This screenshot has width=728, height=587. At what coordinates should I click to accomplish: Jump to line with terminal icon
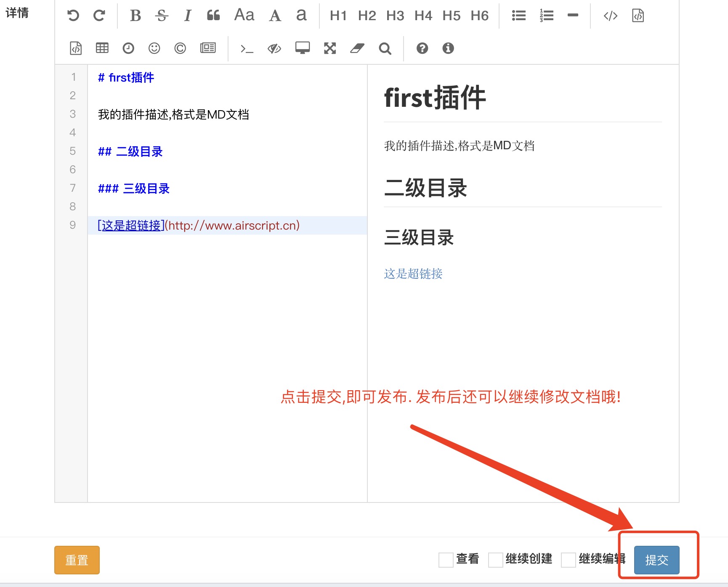pyautogui.click(x=247, y=49)
